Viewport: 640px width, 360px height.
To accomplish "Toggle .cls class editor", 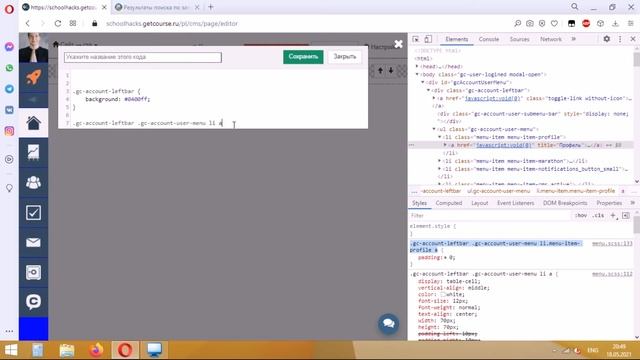I will coord(598,216).
